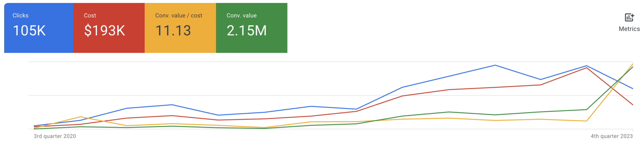This screenshot has width=644, height=145.
Task: Click the Metrics chart-plus icon
Action: click(629, 17)
